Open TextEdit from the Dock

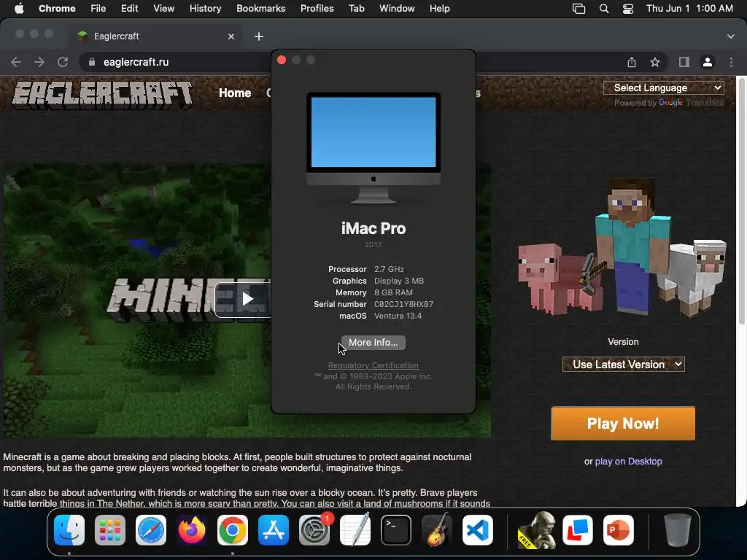pos(355,530)
